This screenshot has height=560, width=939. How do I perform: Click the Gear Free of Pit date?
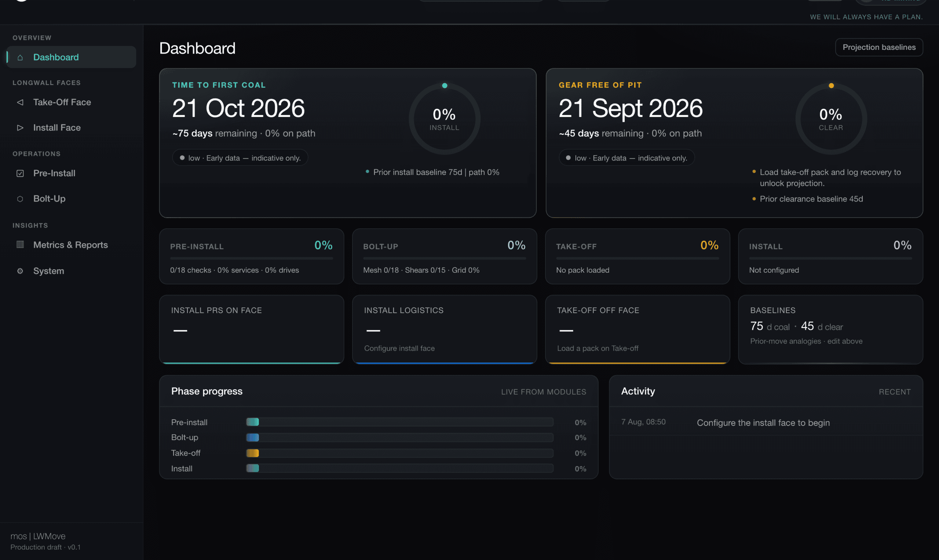pos(631,108)
